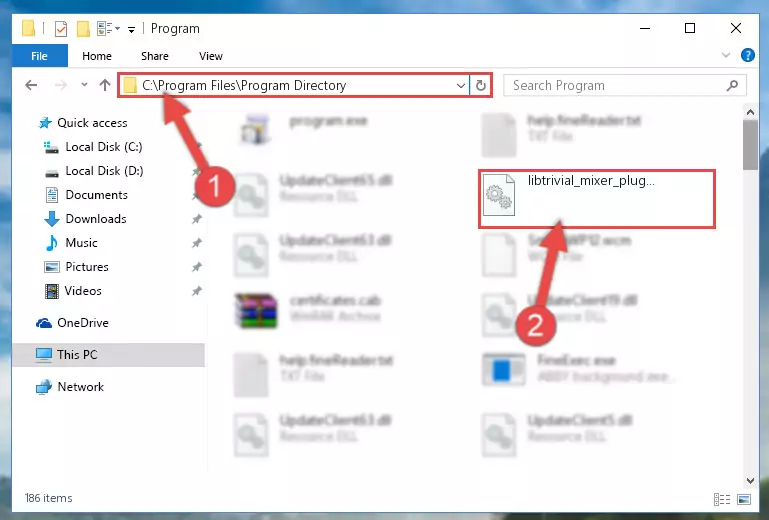The height and width of the screenshot is (520, 769).
Task: Go back with the Back arrow
Action: tap(31, 85)
